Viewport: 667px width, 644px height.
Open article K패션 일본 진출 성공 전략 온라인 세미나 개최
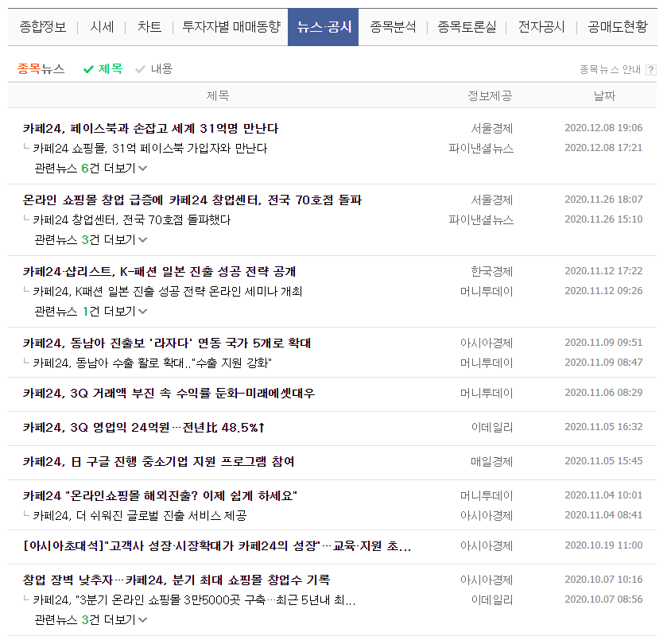[168, 291]
